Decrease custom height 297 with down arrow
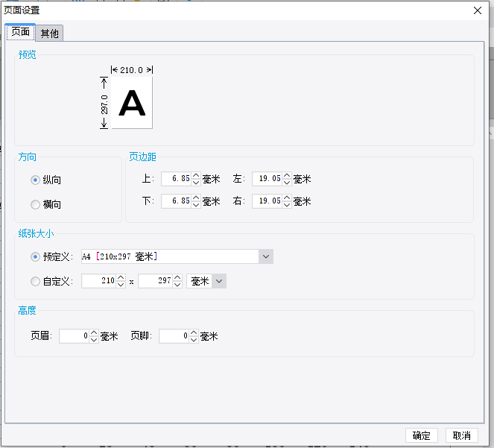The image size is (494, 448). (177, 285)
